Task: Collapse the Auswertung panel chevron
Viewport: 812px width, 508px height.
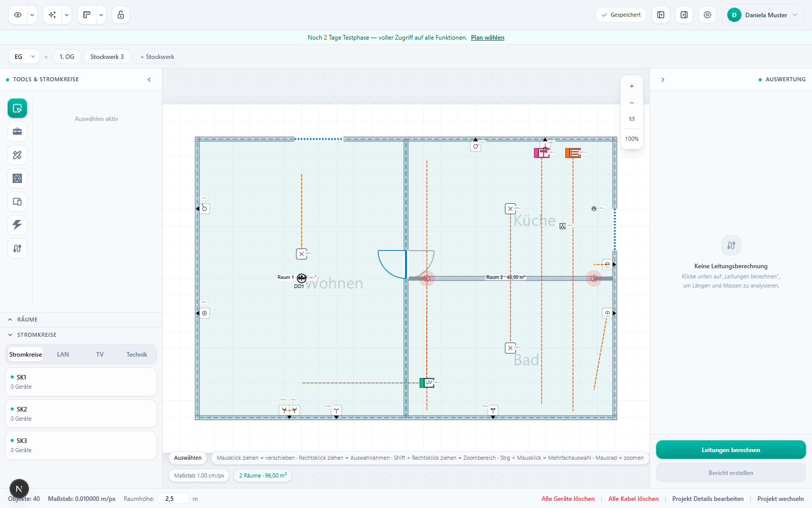Action: pyautogui.click(x=663, y=80)
